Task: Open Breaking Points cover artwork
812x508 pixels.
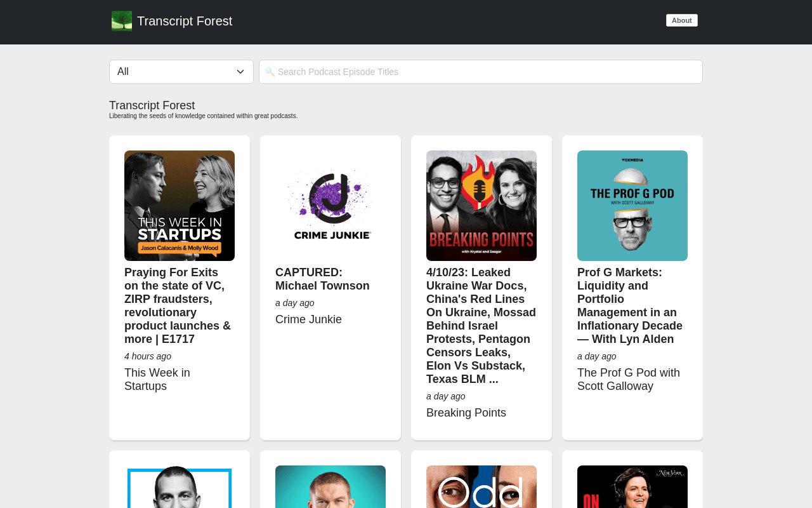Action: (x=481, y=206)
